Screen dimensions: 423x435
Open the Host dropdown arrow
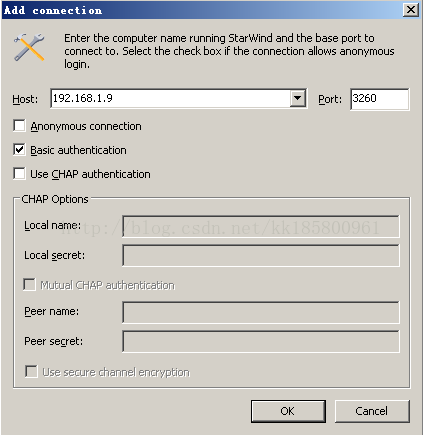(x=297, y=98)
